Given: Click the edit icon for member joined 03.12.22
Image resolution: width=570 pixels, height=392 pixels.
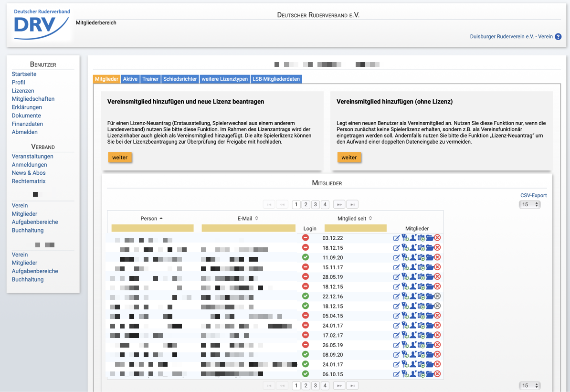Looking at the screenshot, I should [x=396, y=238].
